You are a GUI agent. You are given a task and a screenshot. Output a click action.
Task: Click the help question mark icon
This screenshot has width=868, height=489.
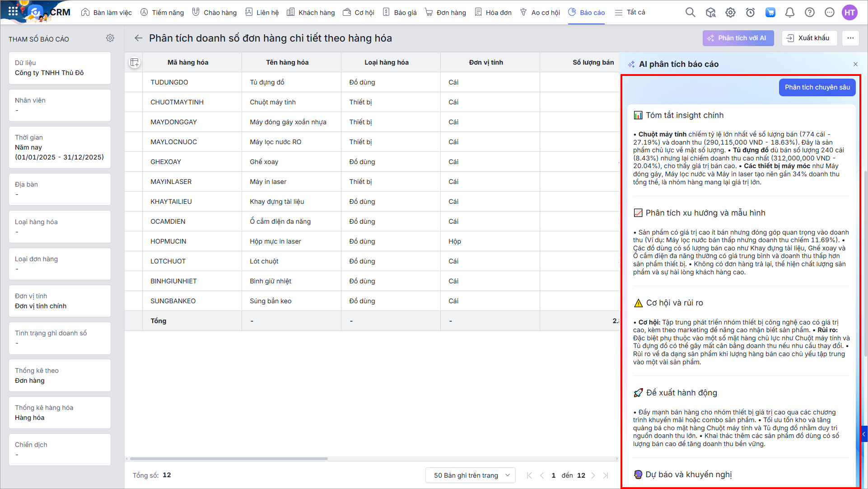[809, 12]
